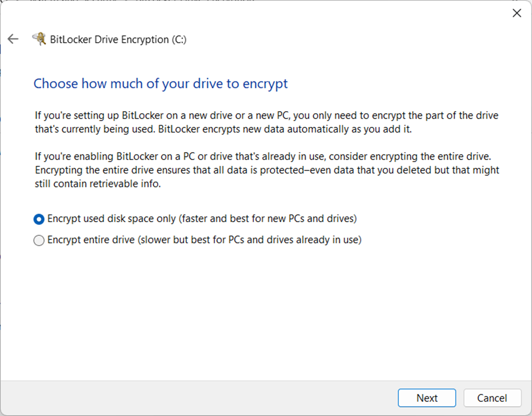Click the gray footer bar left of Next
Screen dimensions: 532x416
point(197,398)
